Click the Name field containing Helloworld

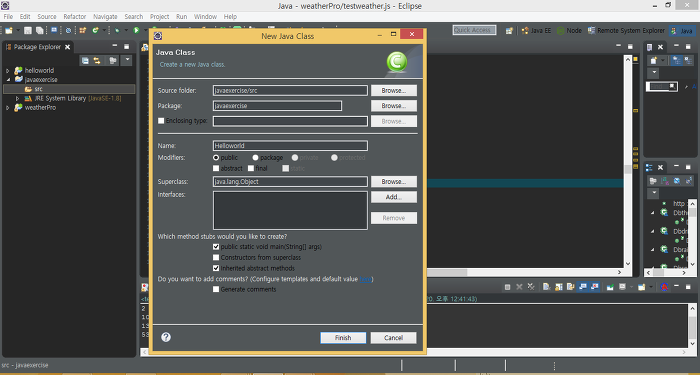coord(290,146)
